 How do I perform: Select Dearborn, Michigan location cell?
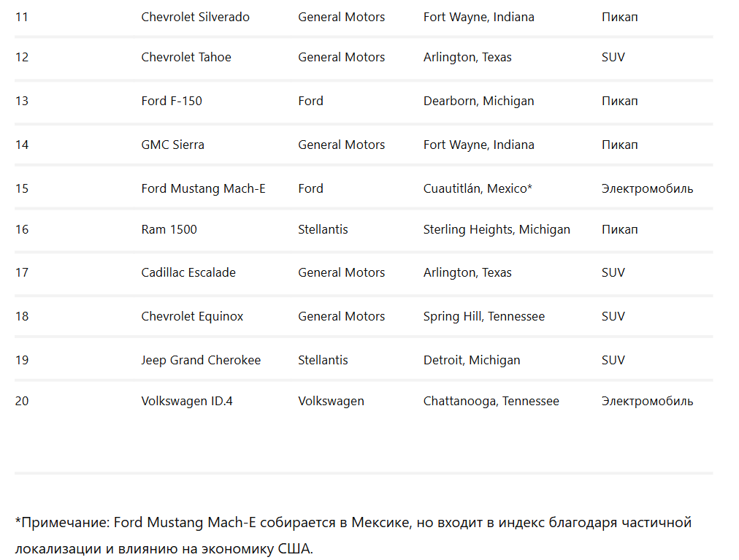coord(478,101)
